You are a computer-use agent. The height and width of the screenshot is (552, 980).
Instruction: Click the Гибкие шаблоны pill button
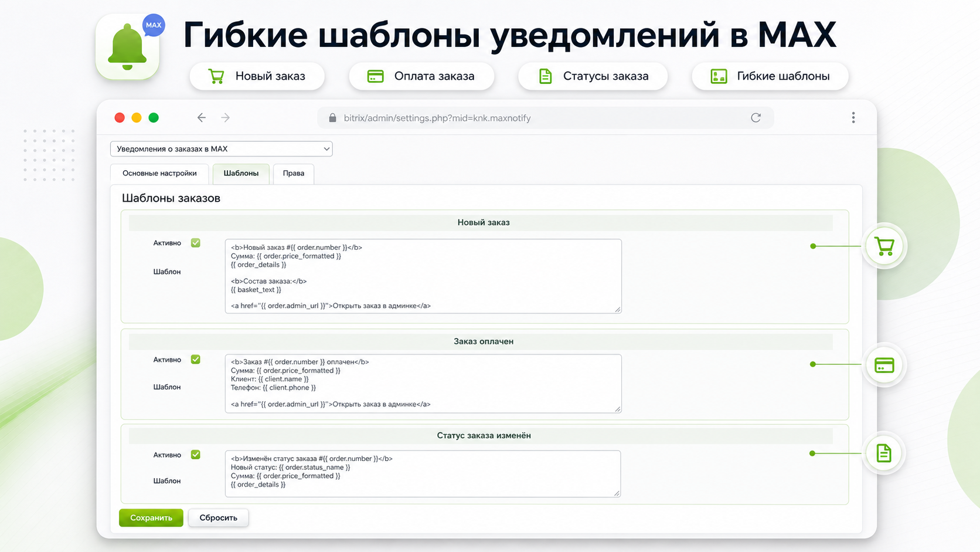pos(770,76)
